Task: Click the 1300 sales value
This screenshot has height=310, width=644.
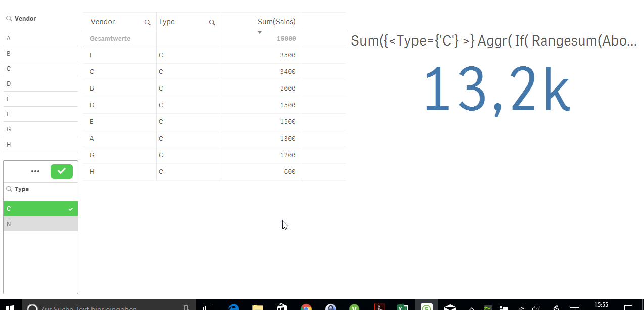Action: pyautogui.click(x=287, y=139)
